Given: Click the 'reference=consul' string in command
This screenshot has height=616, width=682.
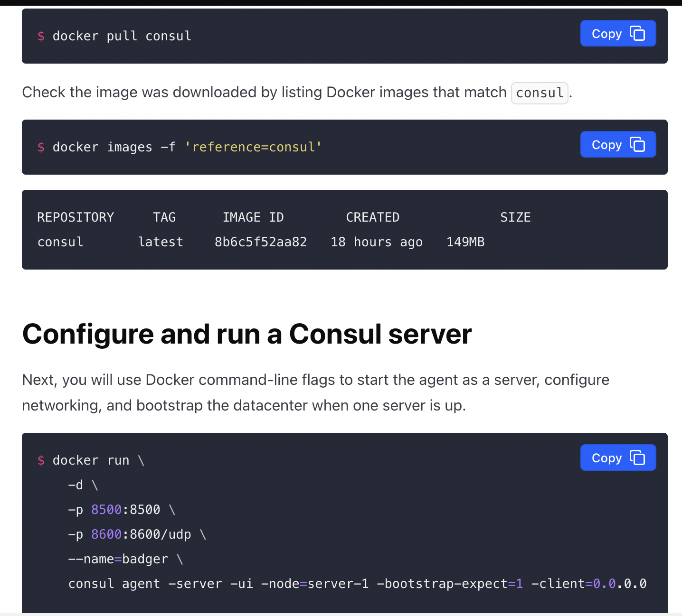Looking at the screenshot, I should [x=253, y=147].
